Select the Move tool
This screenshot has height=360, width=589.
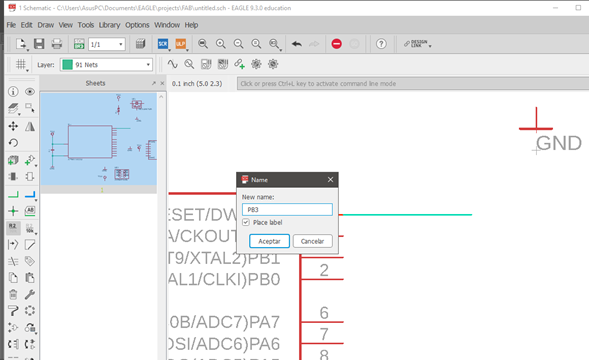click(x=13, y=126)
